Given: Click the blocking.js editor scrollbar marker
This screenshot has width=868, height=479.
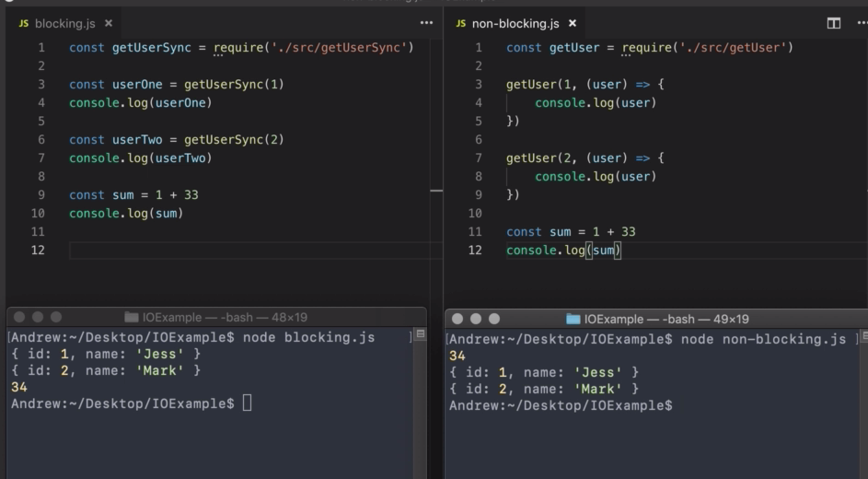Looking at the screenshot, I should click(x=436, y=191).
